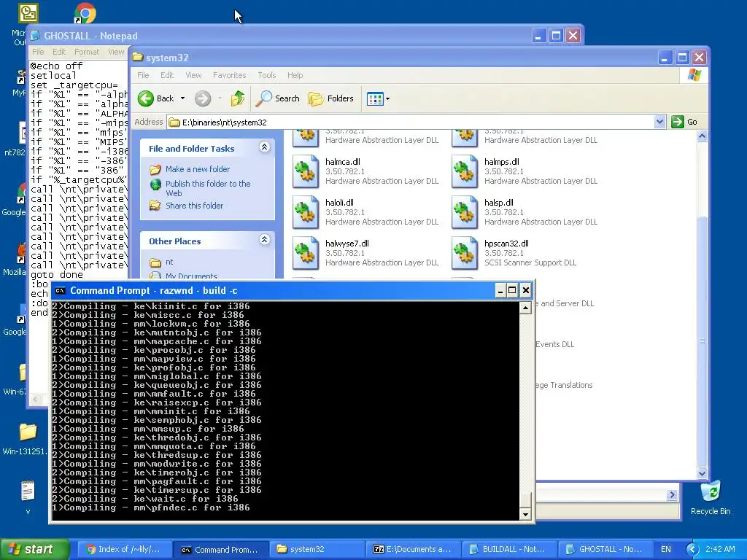Image resolution: width=747 pixels, height=560 pixels.
Task: Select the halmca.dll file icon
Action: (306, 171)
